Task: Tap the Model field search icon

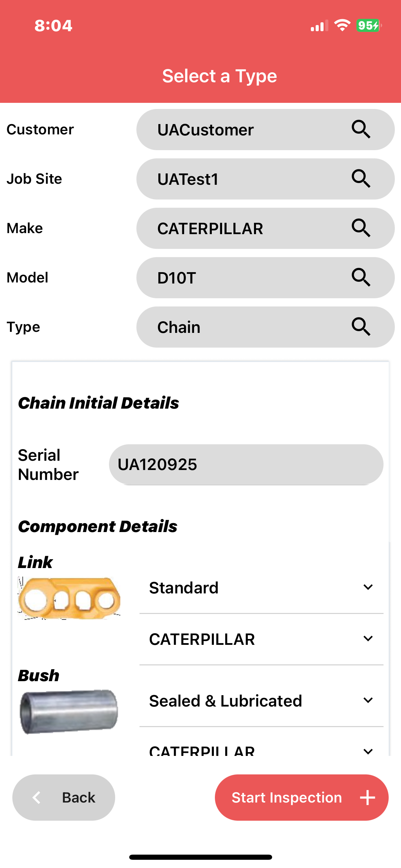Action: 361,277
